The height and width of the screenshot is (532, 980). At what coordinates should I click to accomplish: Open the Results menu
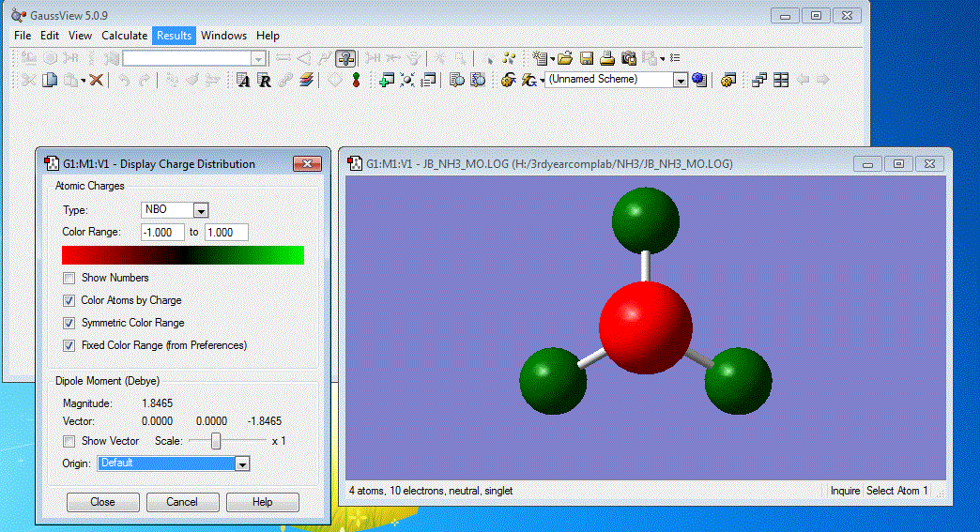point(174,36)
